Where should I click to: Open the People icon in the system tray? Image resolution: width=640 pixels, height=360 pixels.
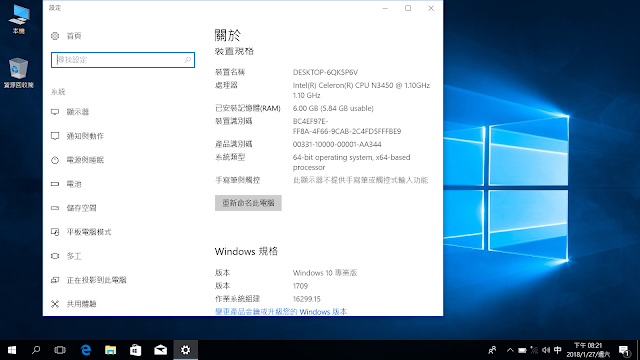pos(493,350)
